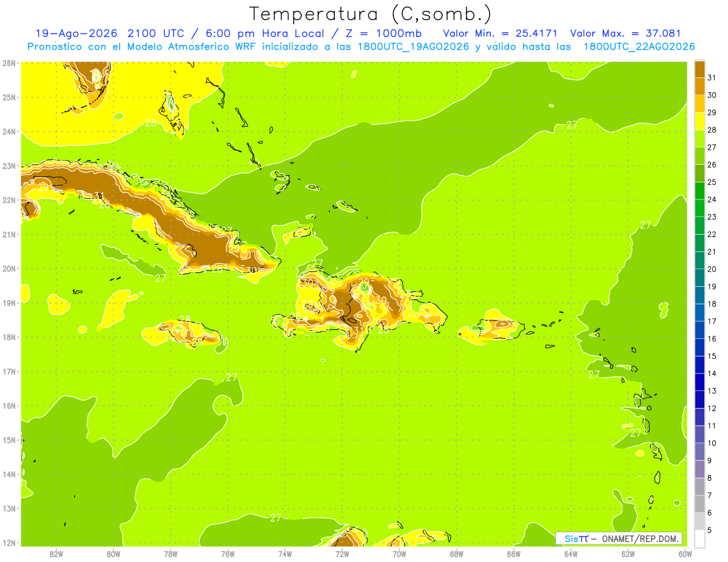Click the color bar legend value 19
The height and width of the screenshot is (562, 728).
pos(712,286)
